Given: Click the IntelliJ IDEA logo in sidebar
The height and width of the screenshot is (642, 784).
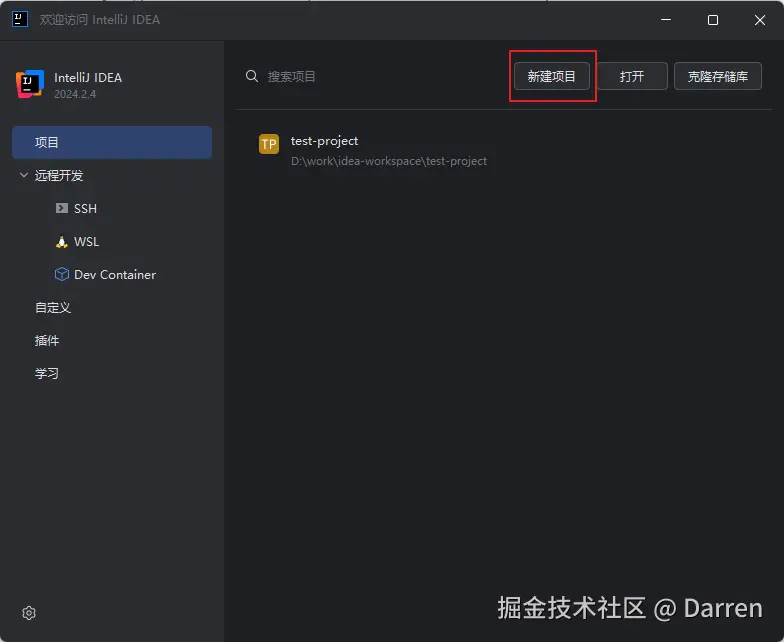Looking at the screenshot, I should pyautogui.click(x=30, y=84).
